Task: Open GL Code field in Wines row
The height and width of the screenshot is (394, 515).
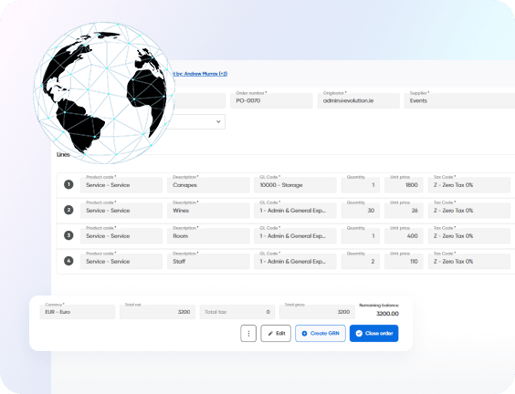Action: click(x=295, y=210)
